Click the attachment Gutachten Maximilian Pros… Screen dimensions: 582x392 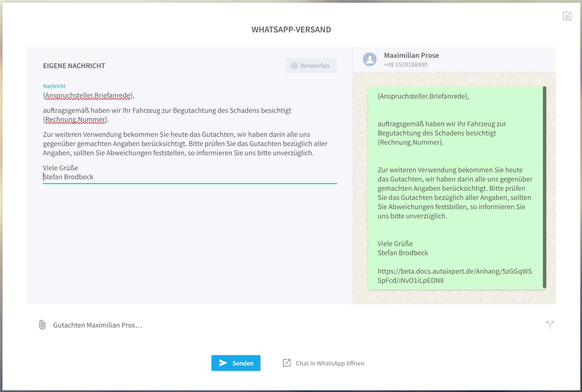point(98,325)
